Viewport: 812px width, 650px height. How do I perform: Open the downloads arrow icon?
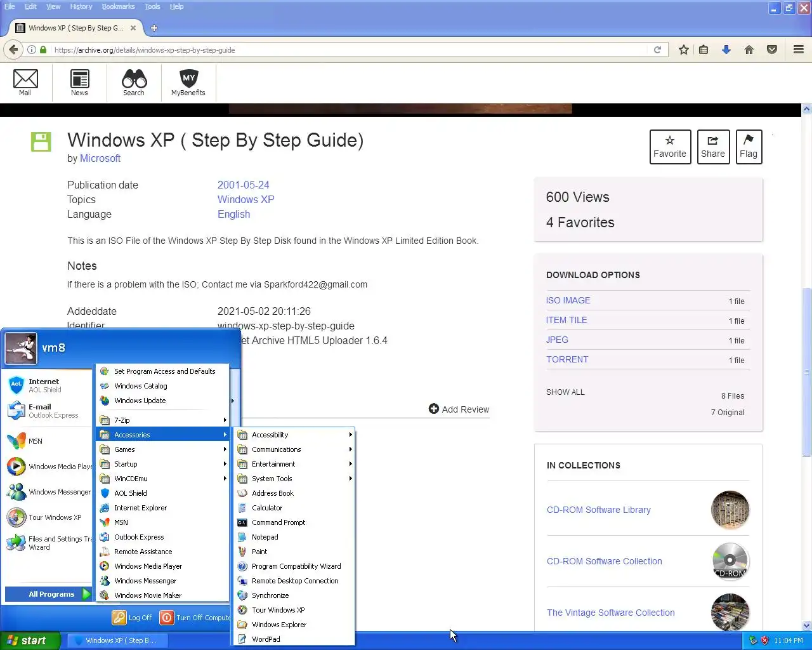pyautogui.click(x=726, y=50)
